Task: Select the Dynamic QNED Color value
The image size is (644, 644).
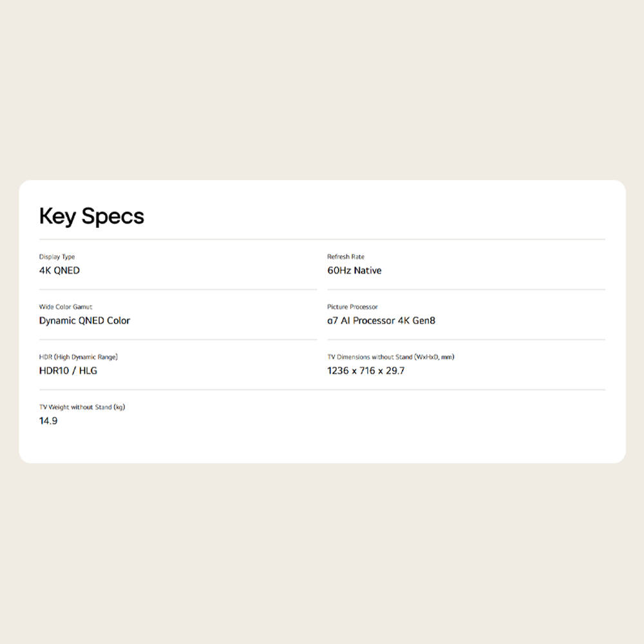Action: pos(84,321)
